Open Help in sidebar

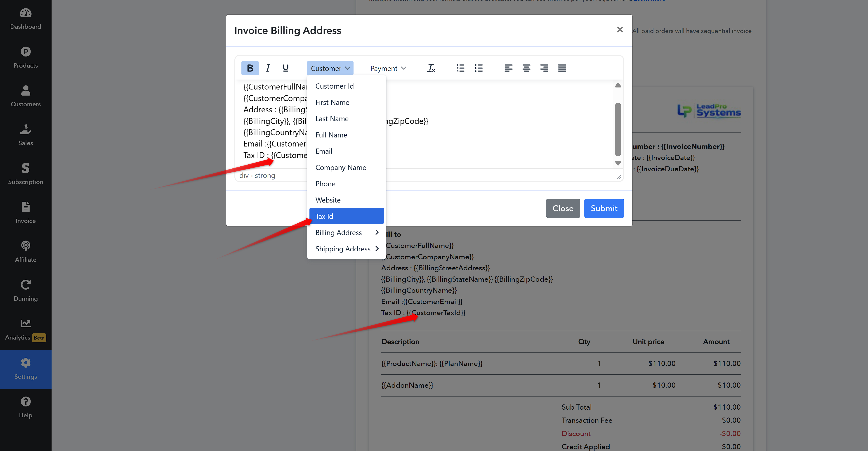(26, 408)
